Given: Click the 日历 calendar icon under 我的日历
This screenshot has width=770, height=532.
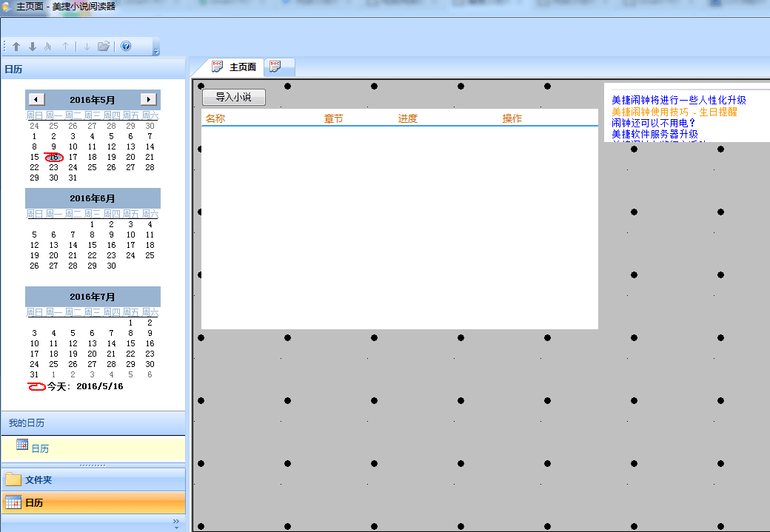Looking at the screenshot, I should click(22, 444).
